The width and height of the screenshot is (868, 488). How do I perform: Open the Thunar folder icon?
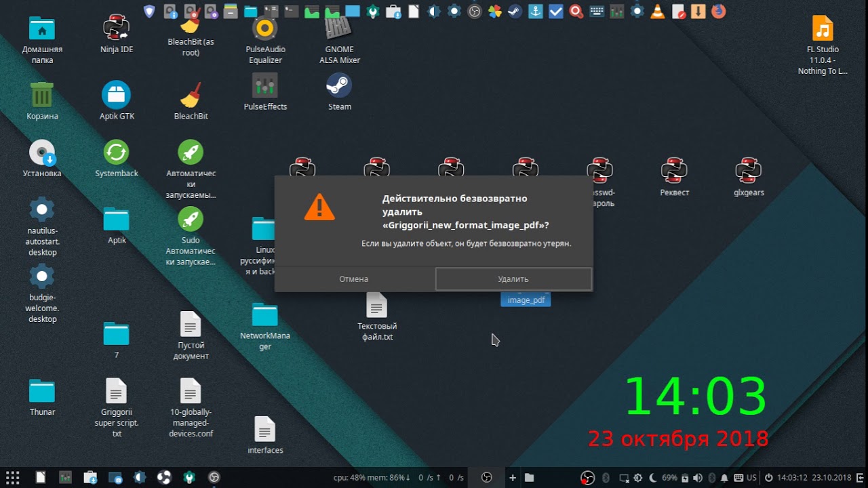pos(42,391)
